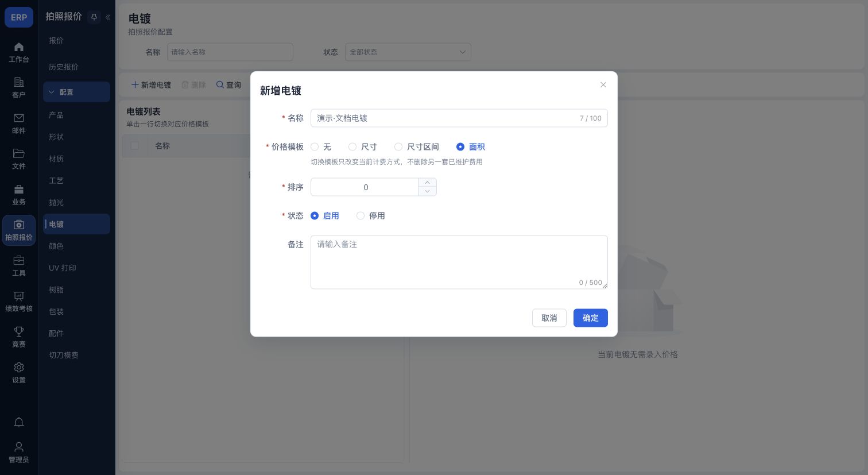Open 报价 in the side menu
Screen dimensions: 868x475
click(76, 40)
